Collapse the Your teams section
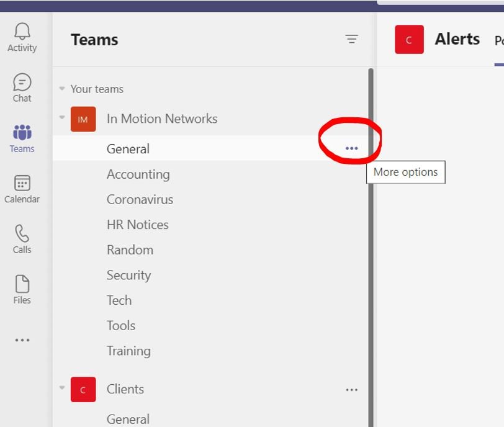Image resolution: width=504 pixels, height=427 pixels. pyautogui.click(x=62, y=88)
